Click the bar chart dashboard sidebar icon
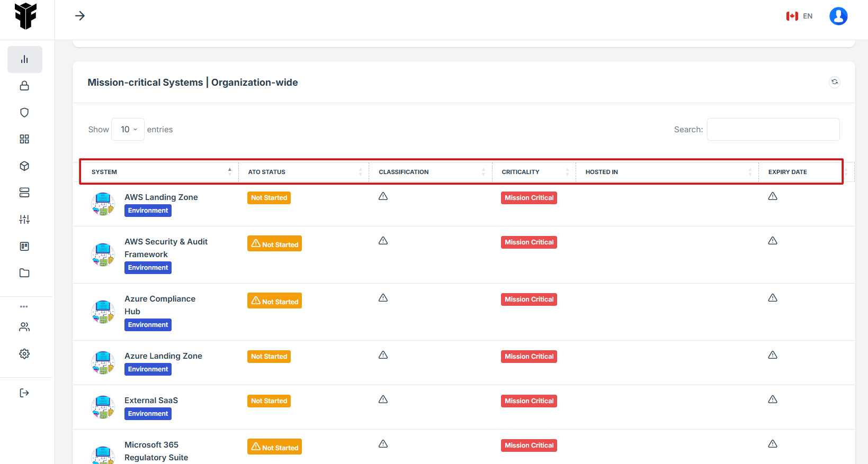Image resolution: width=868 pixels, height=464 pixels. coord(24,59)
